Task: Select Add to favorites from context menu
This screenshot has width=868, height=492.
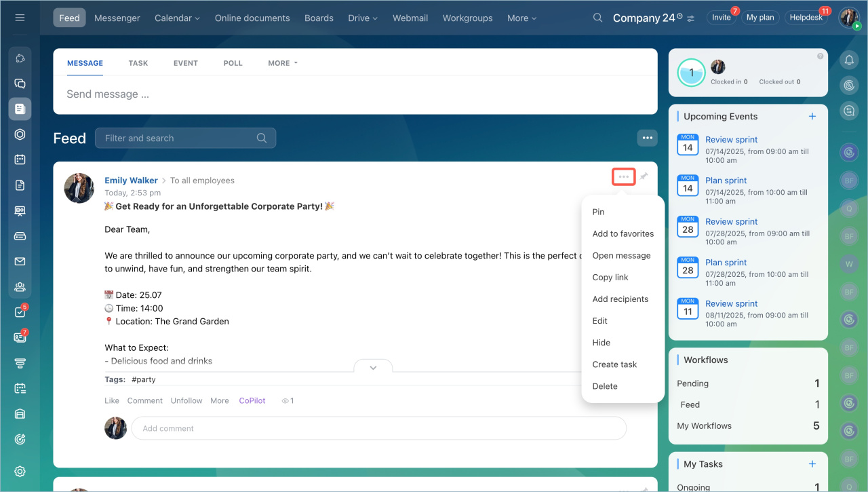Action: coord(623,233)
